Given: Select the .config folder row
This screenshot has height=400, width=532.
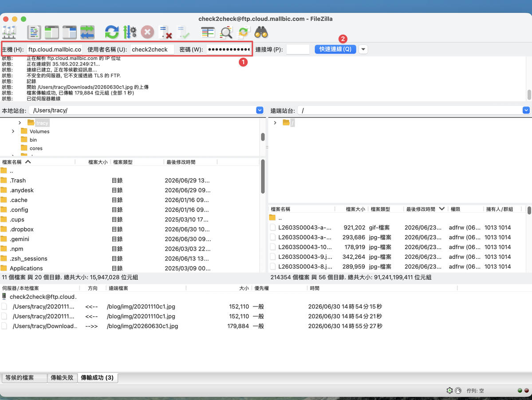Looking at the screenshot, I should tap(130, 210).
